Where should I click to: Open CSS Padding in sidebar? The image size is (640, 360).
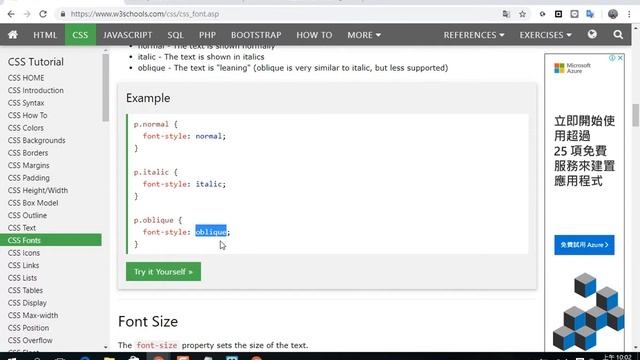(29, 178)
